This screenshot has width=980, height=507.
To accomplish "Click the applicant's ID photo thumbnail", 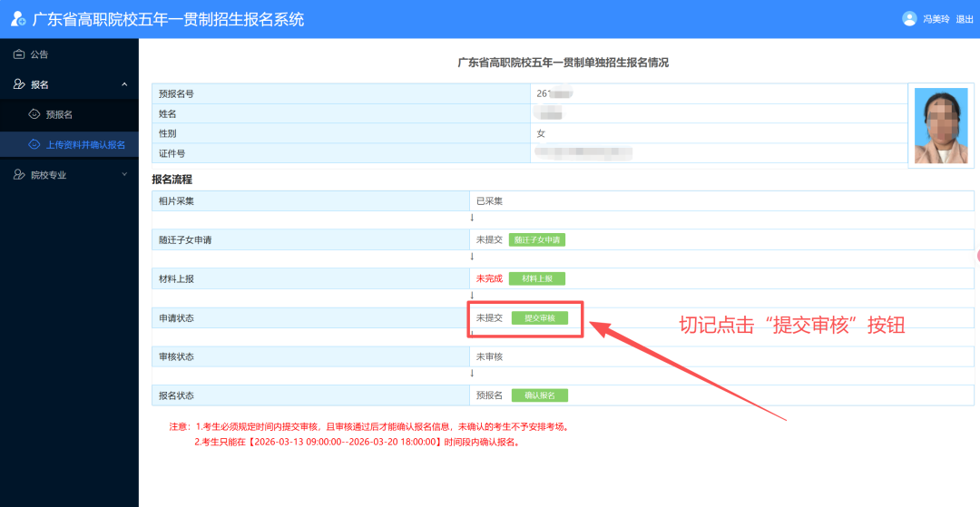I will 940,125.
